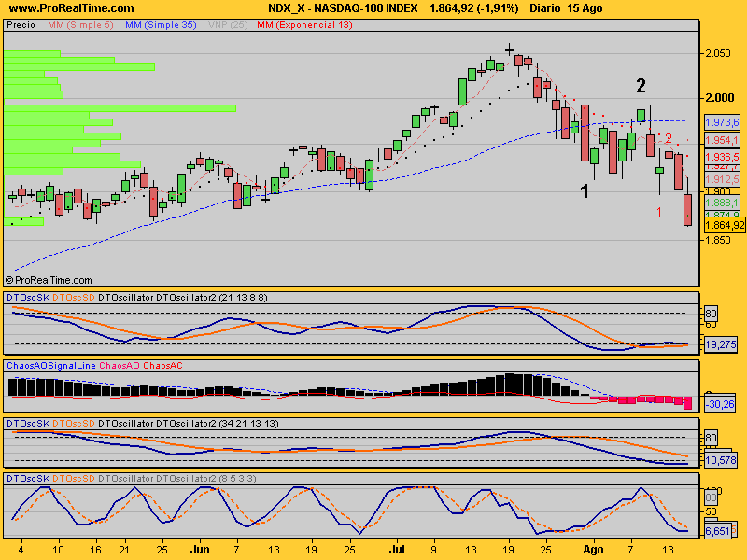
Task: Click the Jul label on the date axis
Action: point(397,550)
